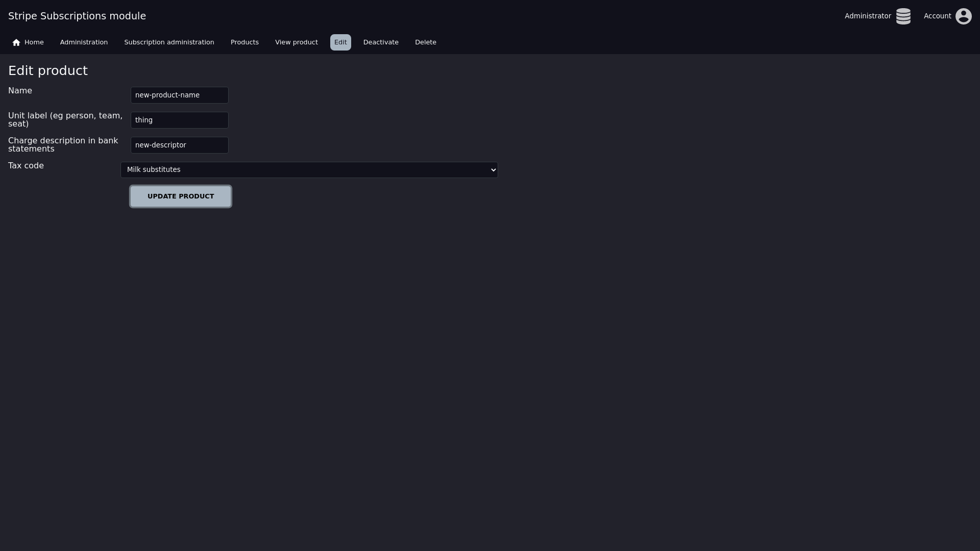
Task: Click the house icon beside Home
Action: coord(16,42)
